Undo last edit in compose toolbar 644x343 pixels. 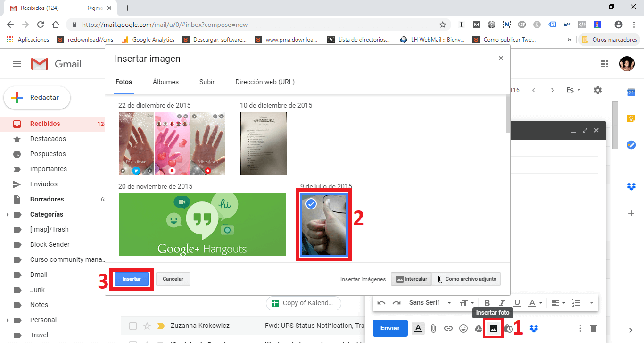click(381, 303)
